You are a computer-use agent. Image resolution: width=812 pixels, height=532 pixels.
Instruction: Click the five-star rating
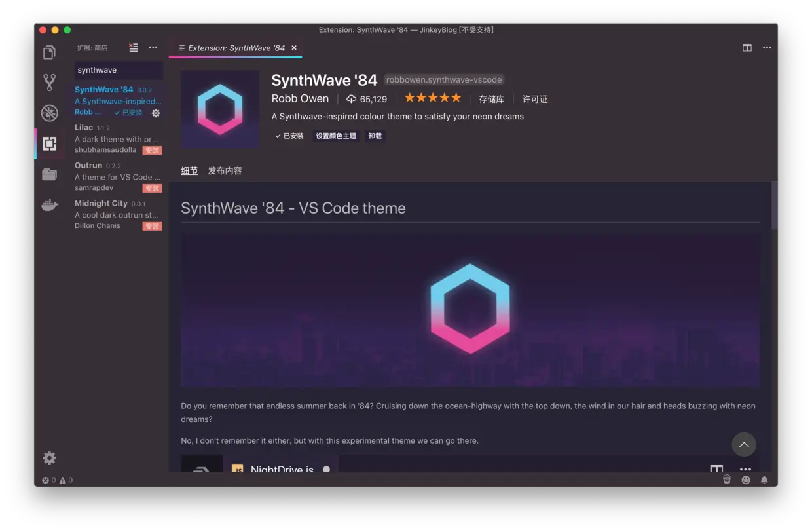pos(433,98)
